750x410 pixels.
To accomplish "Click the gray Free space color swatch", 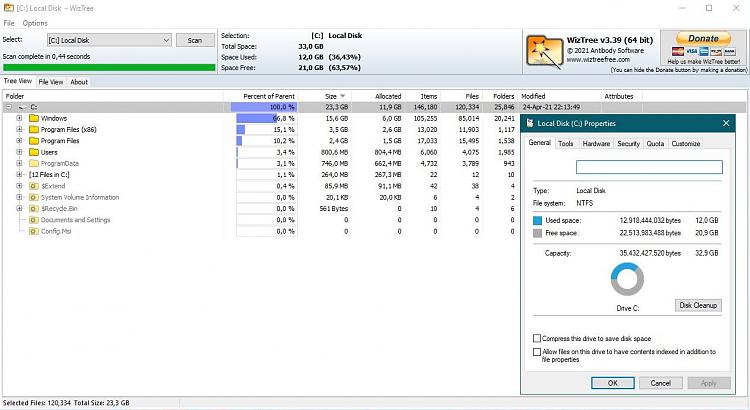I will pos(537,233).
